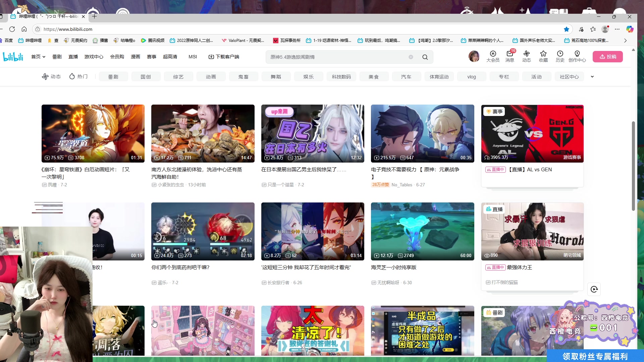644x362 pixels.
Task: Click the page vertical scrollbar
Action: click(x=633, y=166)
